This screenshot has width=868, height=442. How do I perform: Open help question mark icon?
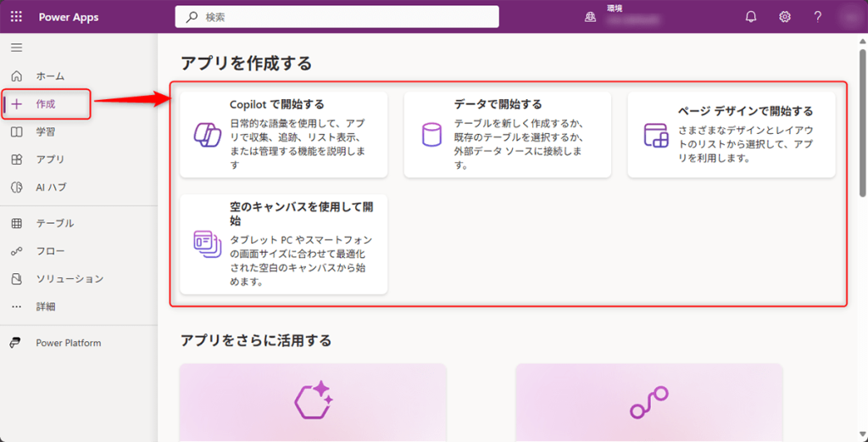(818, 17)
